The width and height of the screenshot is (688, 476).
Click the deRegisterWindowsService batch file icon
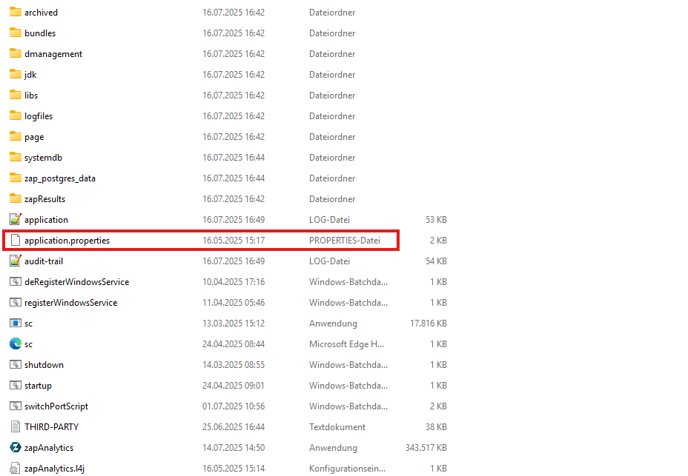(15, 281)
